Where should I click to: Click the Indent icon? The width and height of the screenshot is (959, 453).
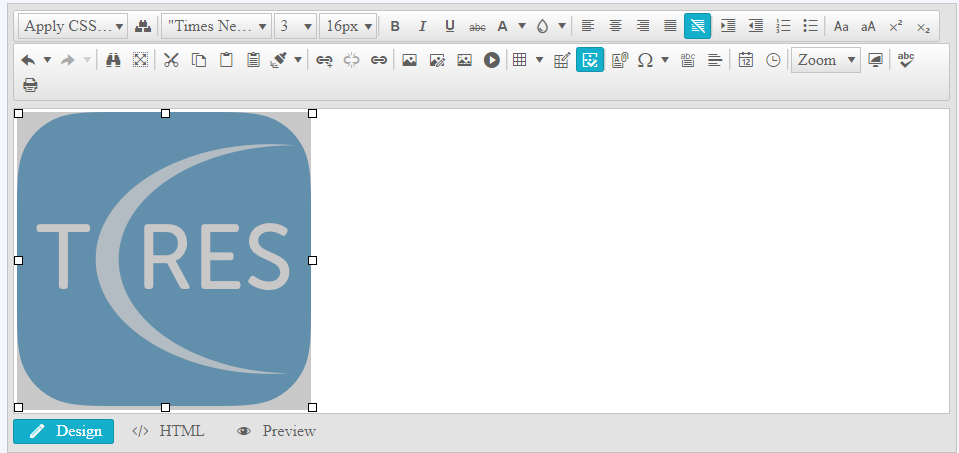(x=728, y=26)
